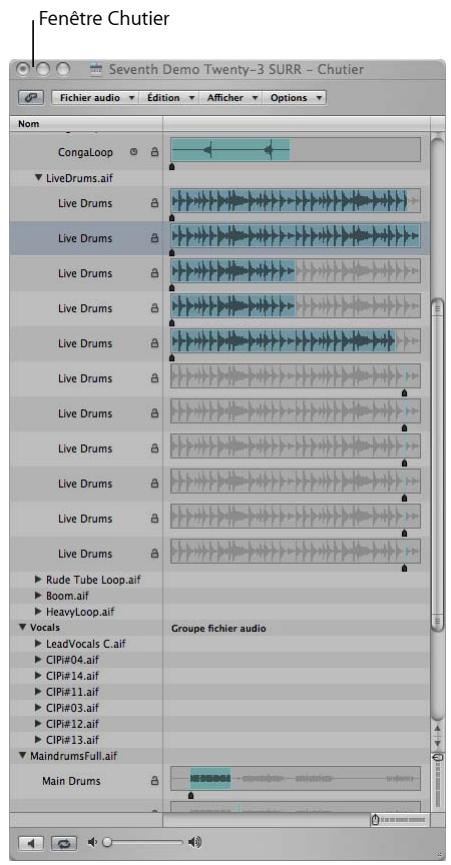
Task: Click the scrollbar down arrow
Action: tap(438, 743)
